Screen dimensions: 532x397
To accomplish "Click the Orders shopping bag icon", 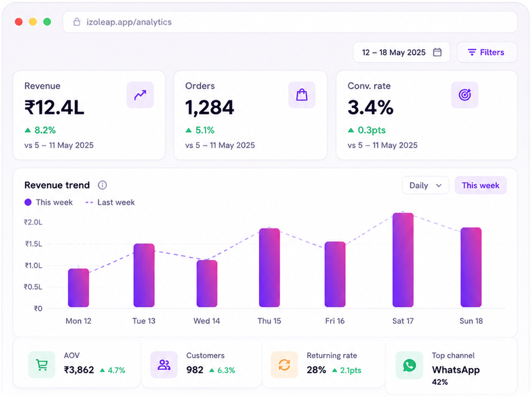I will click(x=302, y=95).
